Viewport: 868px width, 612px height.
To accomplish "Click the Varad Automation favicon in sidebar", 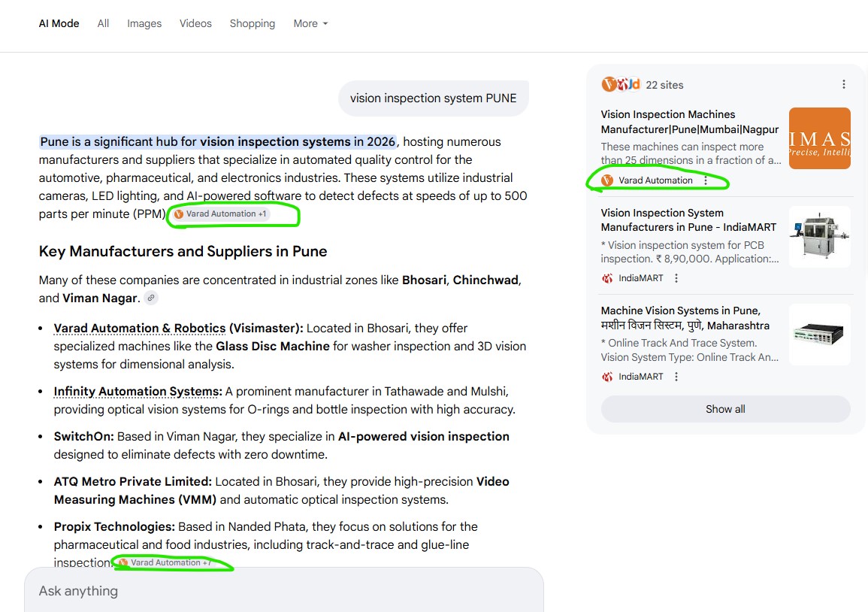I will click(x=607, y=180).
